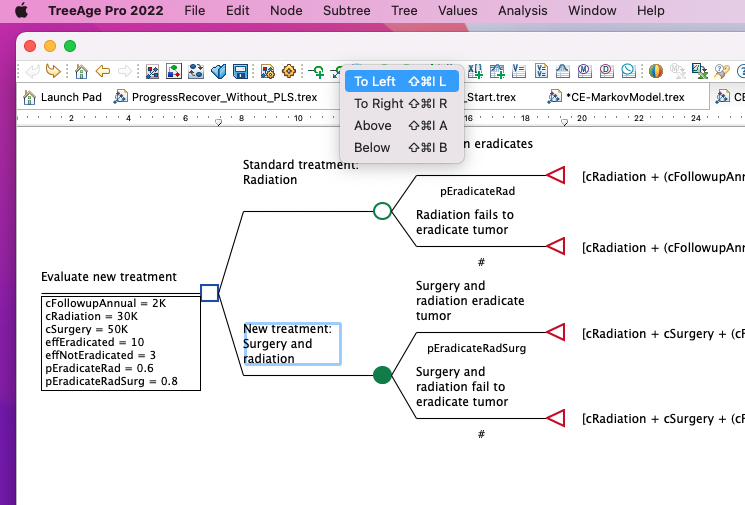Open the File menu

click(x=195, y=10)
